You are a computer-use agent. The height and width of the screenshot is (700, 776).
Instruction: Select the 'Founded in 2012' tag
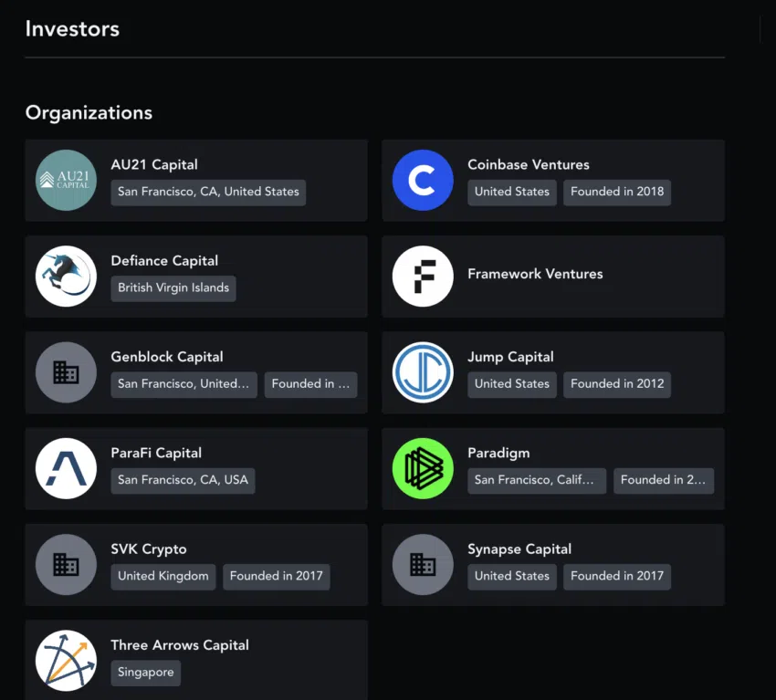pyautogui.click(x=617, y=384)
